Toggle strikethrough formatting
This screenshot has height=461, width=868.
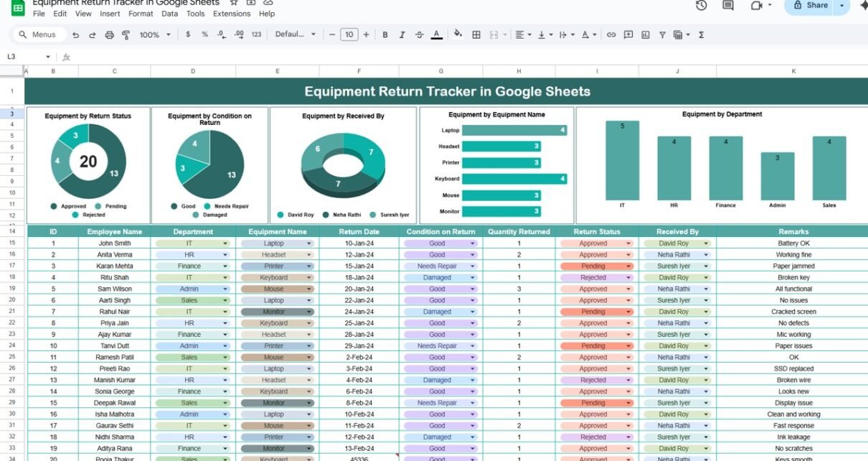pos(420,34)
